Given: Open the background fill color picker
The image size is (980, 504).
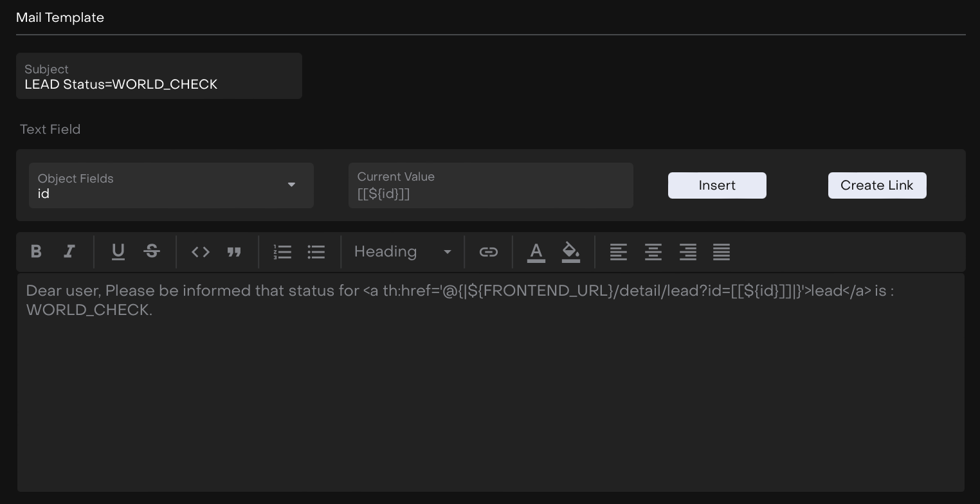Looking at the screenshot, I should (571, 252).
